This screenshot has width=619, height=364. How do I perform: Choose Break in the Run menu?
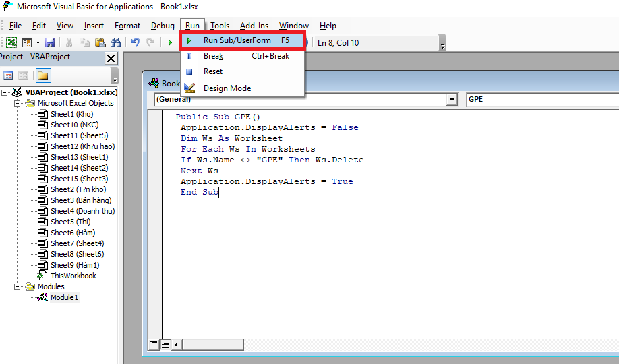point(242,56)
